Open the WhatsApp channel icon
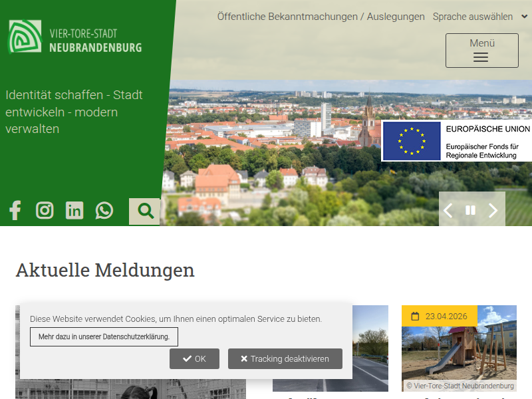 [104, 211]
